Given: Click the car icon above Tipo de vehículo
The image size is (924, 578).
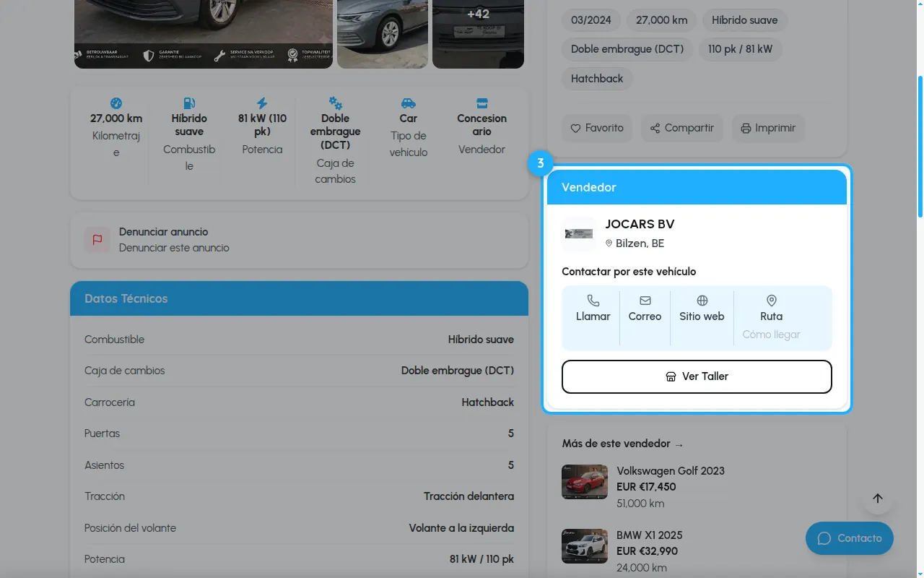Looking at the screenshot, I should [x=409, y=103].
